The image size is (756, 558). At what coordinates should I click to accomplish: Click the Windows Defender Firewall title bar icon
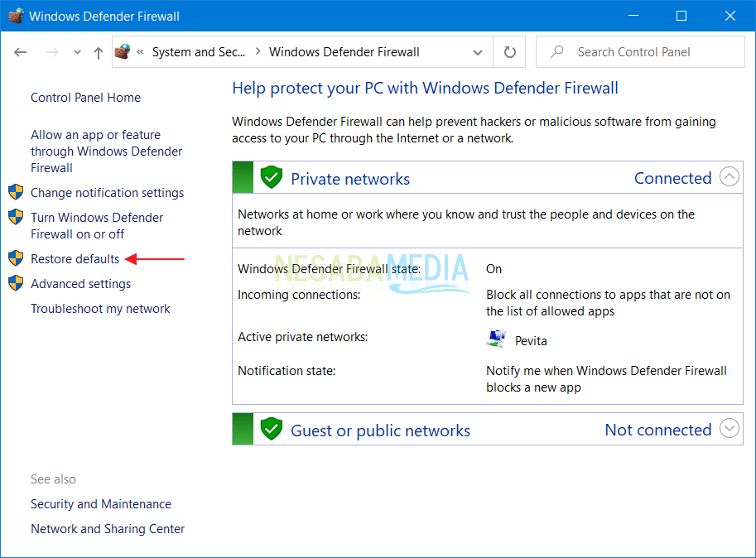(15, 15)
